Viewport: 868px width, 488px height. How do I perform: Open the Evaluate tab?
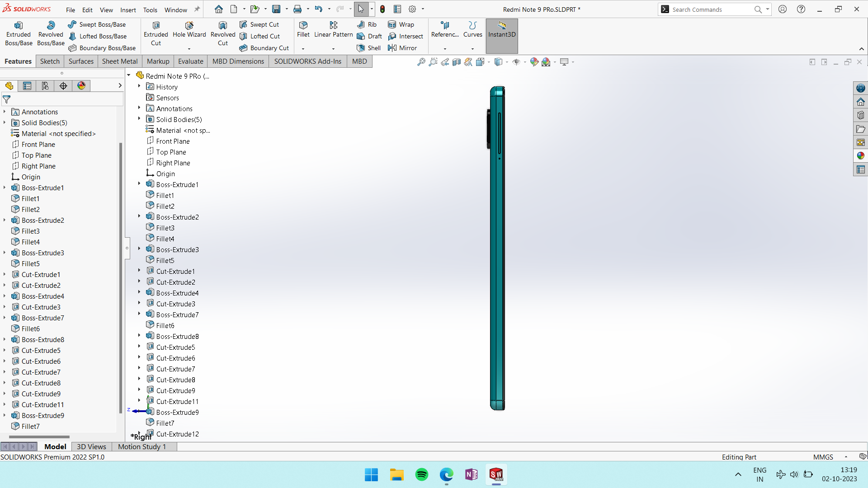191,61
